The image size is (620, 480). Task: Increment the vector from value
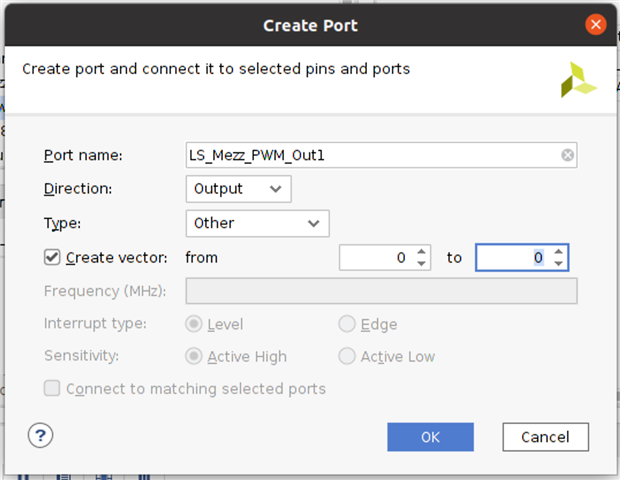pos(422,252)
